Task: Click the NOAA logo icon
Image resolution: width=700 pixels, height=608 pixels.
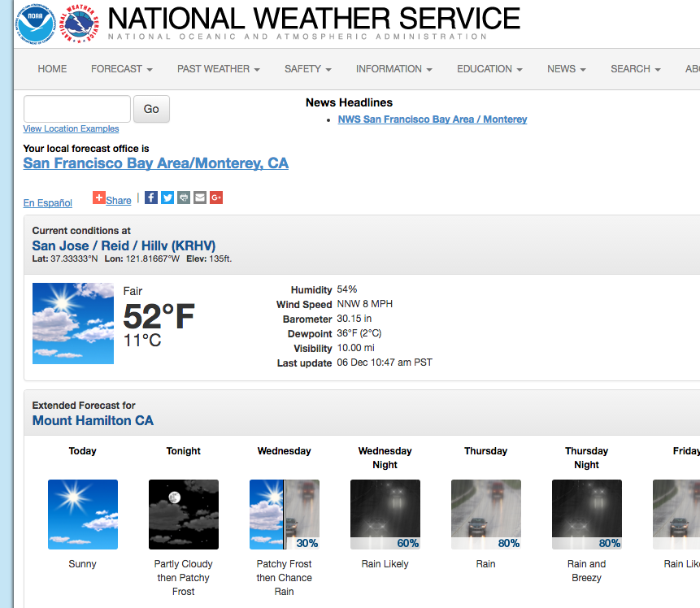Action: click(x=36, y=24)
